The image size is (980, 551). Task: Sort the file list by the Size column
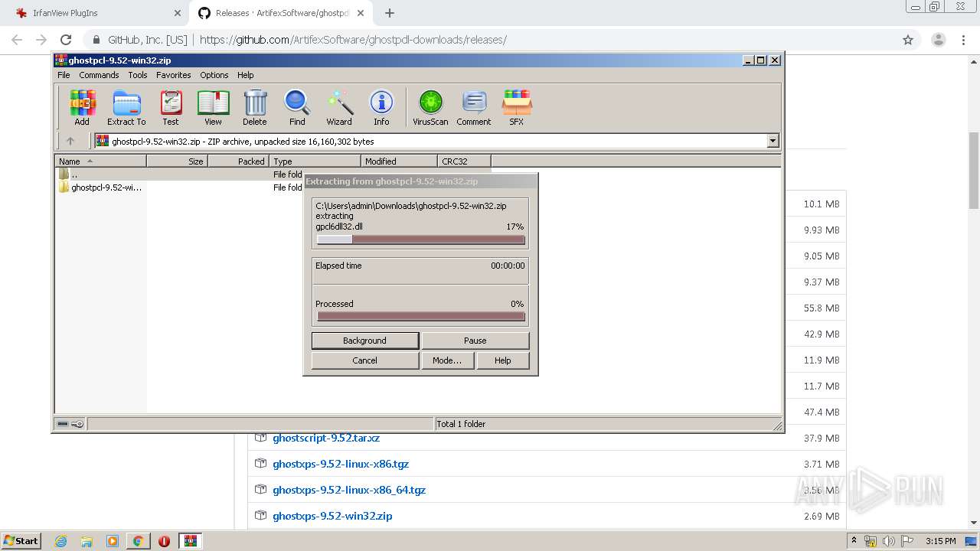[177, 161]
